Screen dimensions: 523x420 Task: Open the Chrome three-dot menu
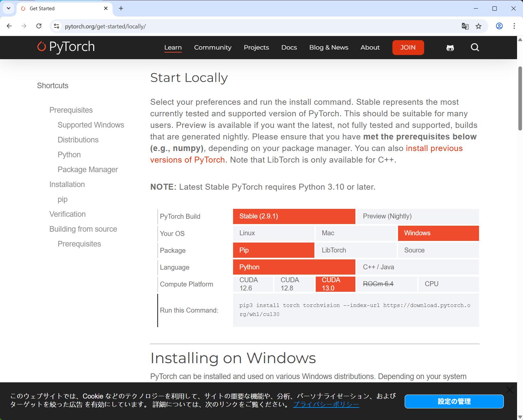coord(514,26)
